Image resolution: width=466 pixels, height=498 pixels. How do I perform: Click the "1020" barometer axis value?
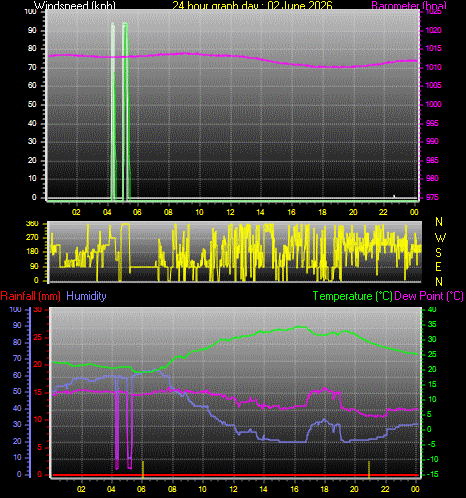point(433,30)
